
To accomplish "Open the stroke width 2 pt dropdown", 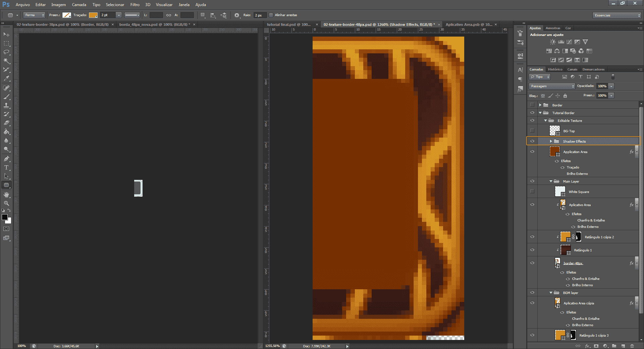I will pos(118,15).
